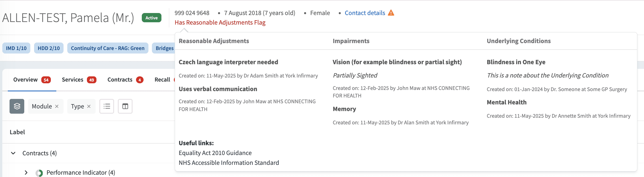This screenshot has height=177, width=644.
Task: Open the Recall tab
Action: 162,80
